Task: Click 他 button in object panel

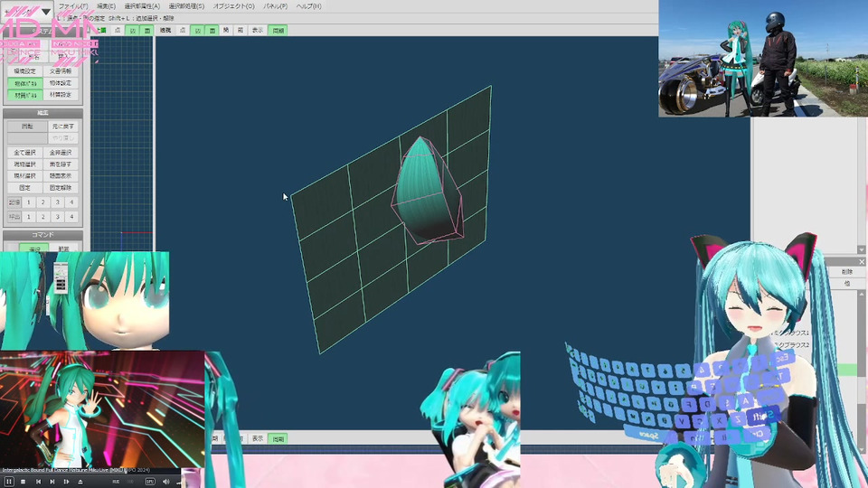Action: [847, 283]
